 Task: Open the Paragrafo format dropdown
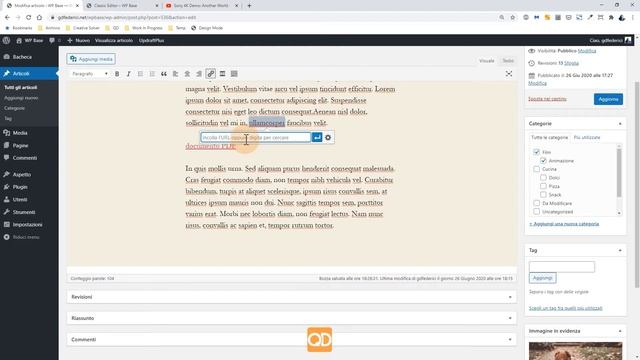point(90,74)
